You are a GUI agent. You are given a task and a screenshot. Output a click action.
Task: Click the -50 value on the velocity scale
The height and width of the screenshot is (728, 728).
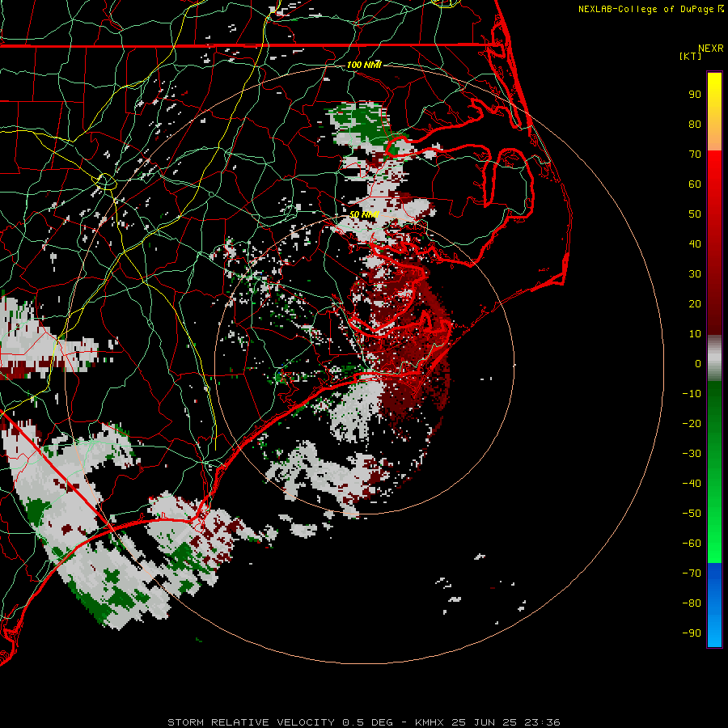pyautogui.click(x=692, y=514)
